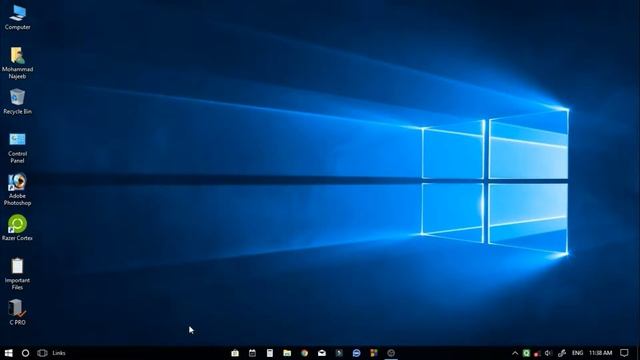Screen dimensions: 640x360
Task: Launch Google Chrome from the taskbar
Action: point(304,353)
